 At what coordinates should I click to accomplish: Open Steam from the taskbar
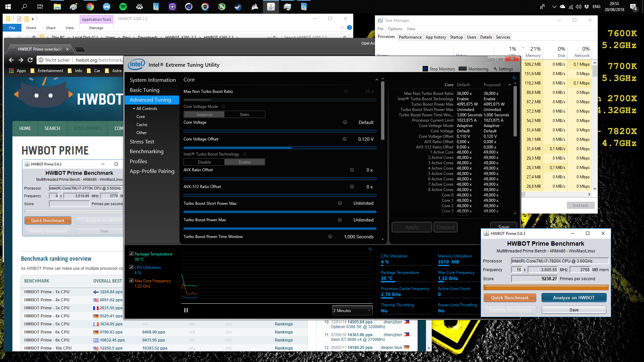[x=238, y=6]
